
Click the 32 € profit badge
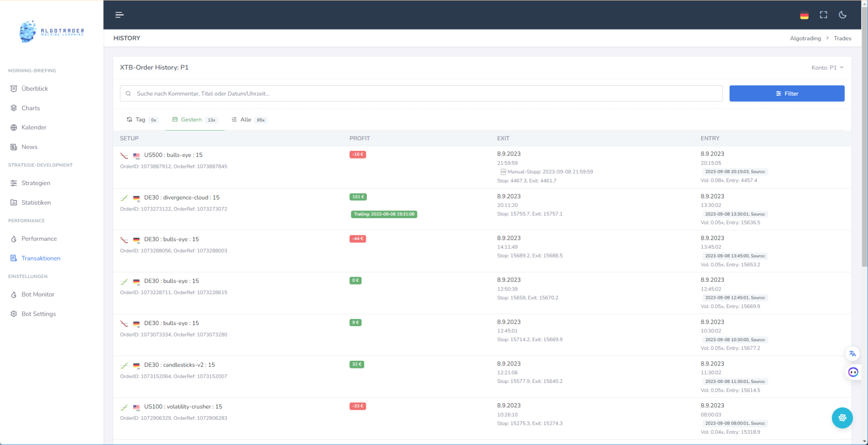tap(357, 364)
